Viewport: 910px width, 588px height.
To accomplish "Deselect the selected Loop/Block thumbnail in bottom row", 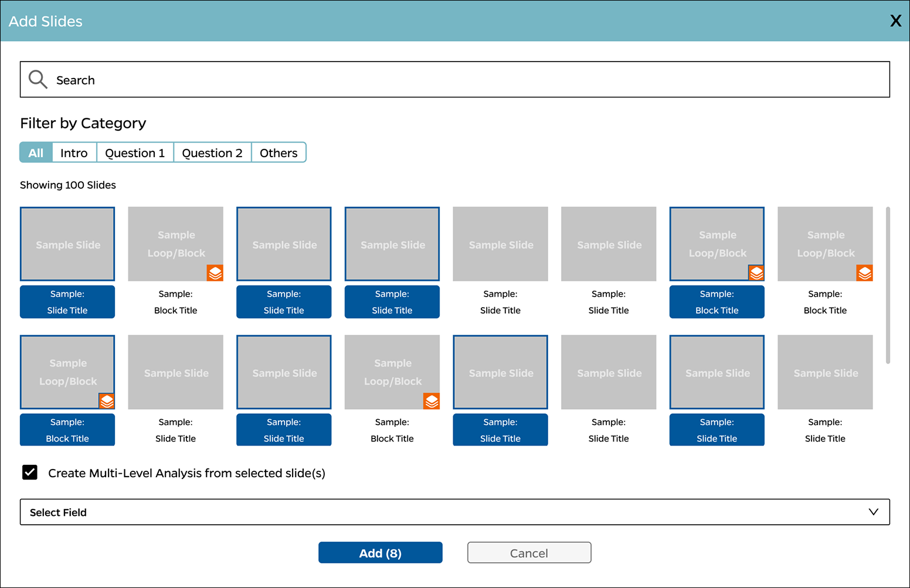I will pyautogui.click(x=67, y=372).
